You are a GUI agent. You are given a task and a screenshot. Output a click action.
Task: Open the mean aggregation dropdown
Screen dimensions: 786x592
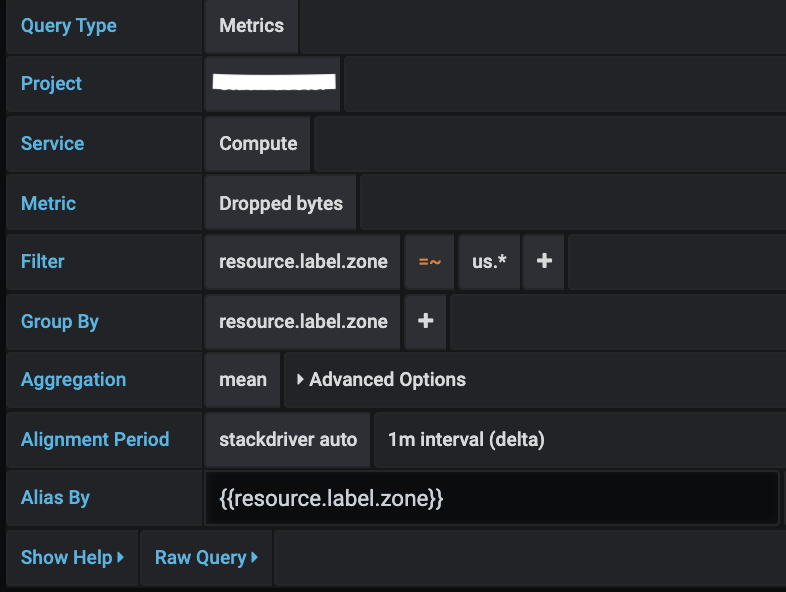(x=243, y=380)
